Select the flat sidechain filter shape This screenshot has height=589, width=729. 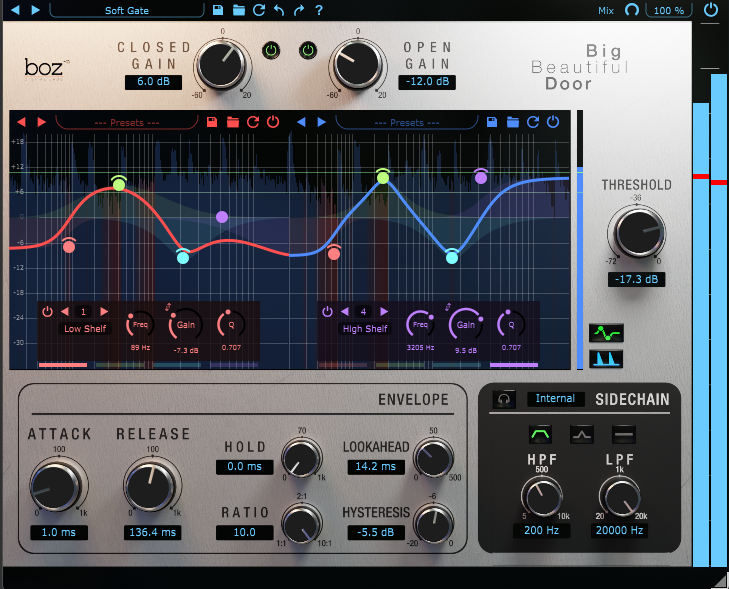point(623,434)
